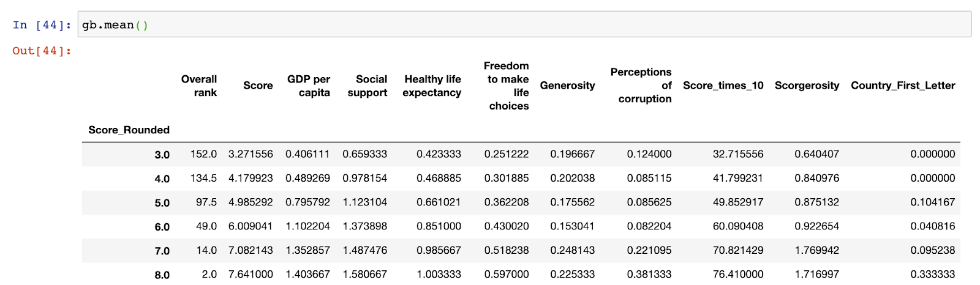Viewport: 980px width, 285px height.
Task: Click the 0.333333 Country_First_Letter cell
Action: pyautogui.click(x=932, y=274)
